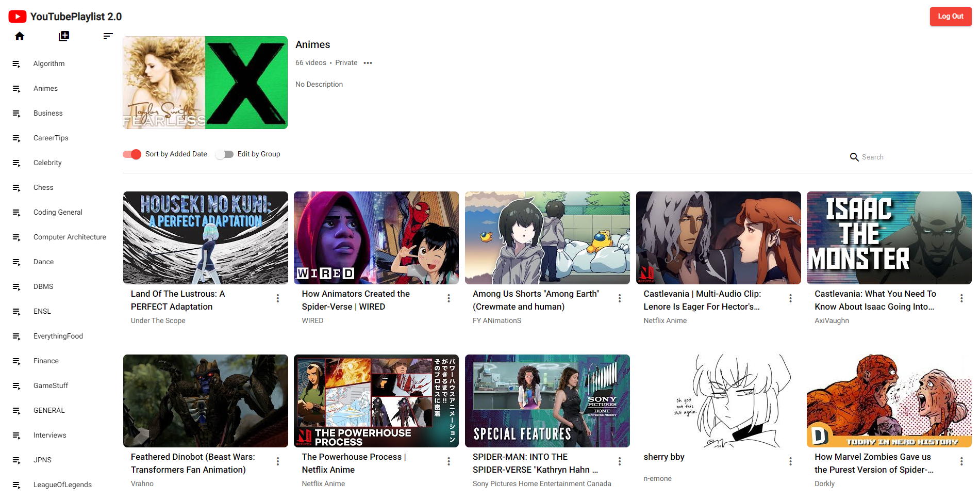Open Land Of The Lustrous video title
The width and height of the screenshot is (980, 499).
pos(178,300)
